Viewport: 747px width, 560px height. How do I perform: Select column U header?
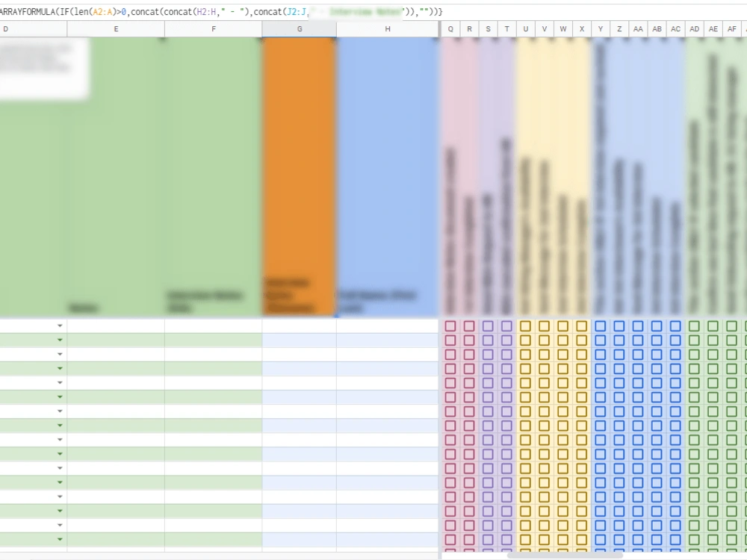[x=525, y=29]
